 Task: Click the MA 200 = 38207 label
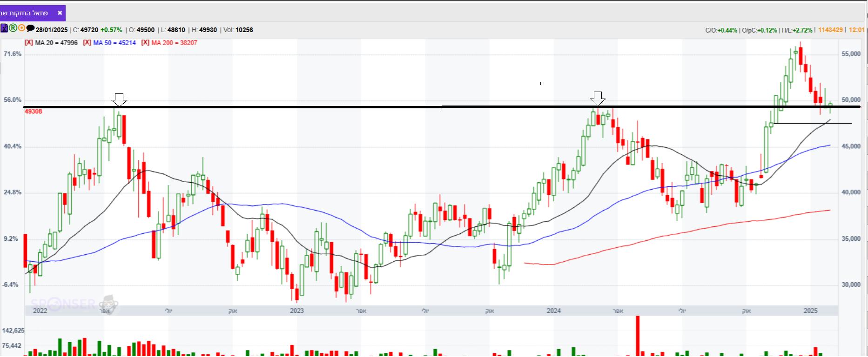[175, 43]
